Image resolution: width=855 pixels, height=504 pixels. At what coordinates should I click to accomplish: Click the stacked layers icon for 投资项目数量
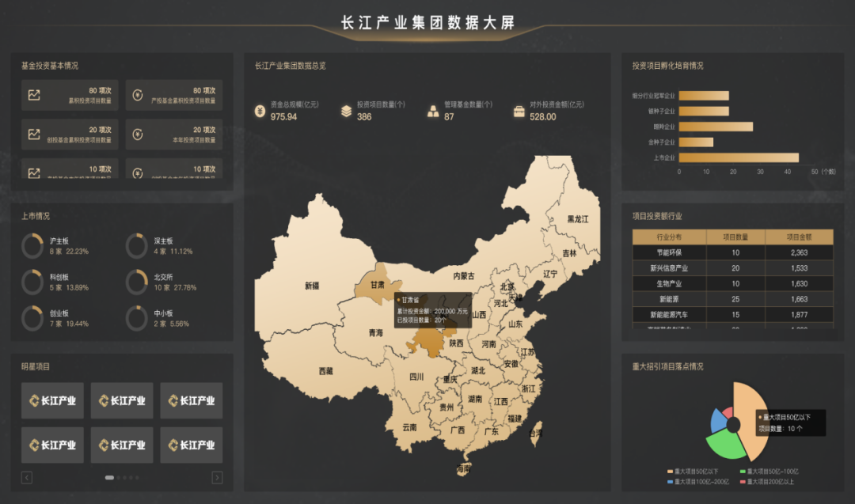pos(346,111)
